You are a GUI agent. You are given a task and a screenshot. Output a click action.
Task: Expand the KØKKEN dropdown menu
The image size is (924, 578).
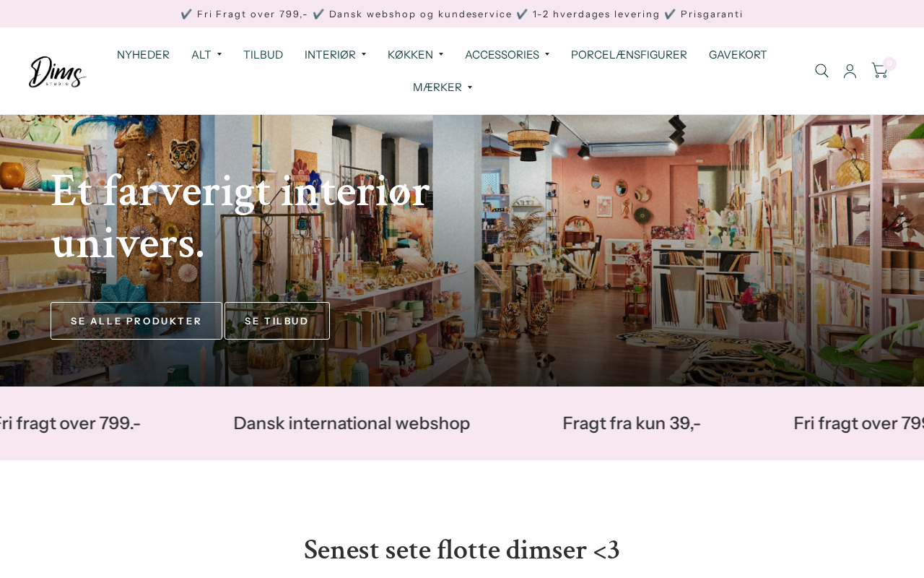[x=415, y=55]
